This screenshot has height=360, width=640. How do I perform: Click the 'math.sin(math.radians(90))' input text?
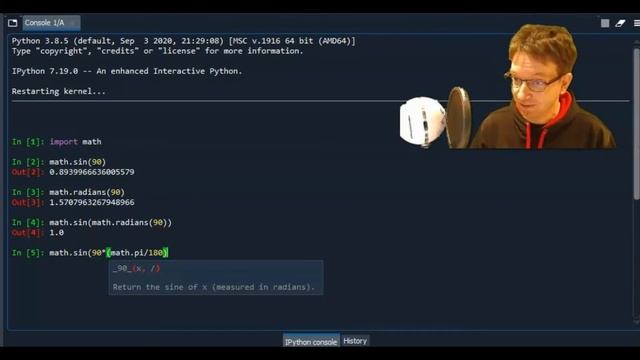[x=111, y=222]
